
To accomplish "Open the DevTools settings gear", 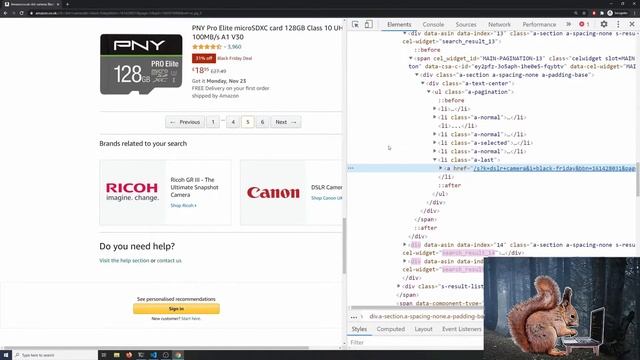I will pyautogui.click(x=604, y=24).
